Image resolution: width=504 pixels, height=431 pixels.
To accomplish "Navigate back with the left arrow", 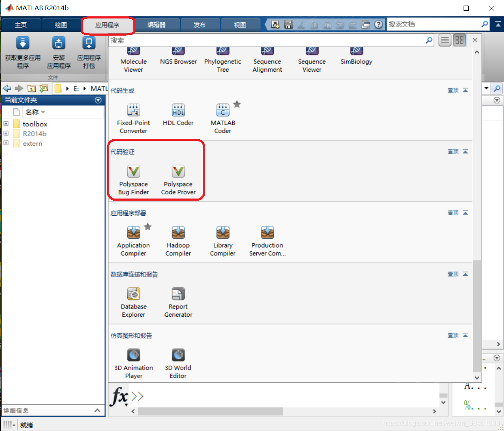I will 7,89.
